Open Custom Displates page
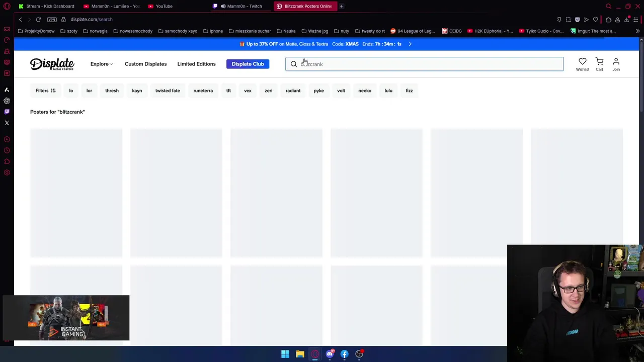The width and height of the screenshot is (644, 362). (145, 64)
